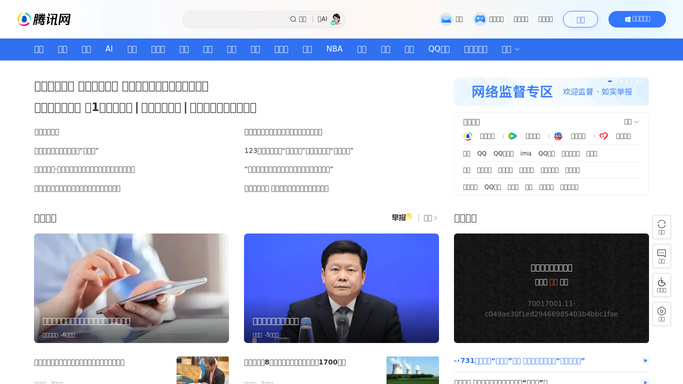Open the ima link in the products panel
683x384 pixels.
coord(526,153)
